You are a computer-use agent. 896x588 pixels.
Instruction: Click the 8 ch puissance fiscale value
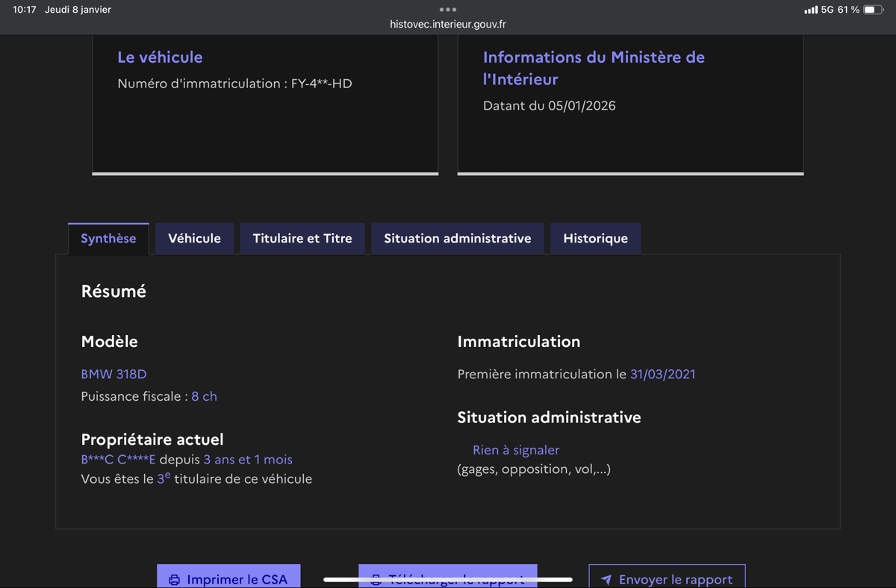pyautogui.click(x=204, y=396)
